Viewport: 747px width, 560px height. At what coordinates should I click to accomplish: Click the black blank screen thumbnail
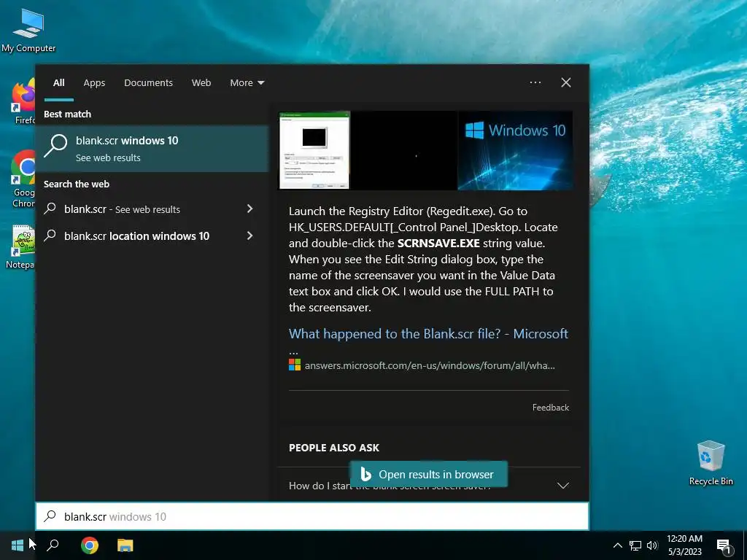404,150
